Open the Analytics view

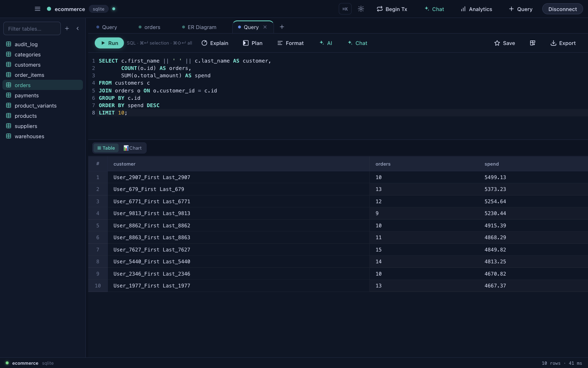tap(476, 9)
